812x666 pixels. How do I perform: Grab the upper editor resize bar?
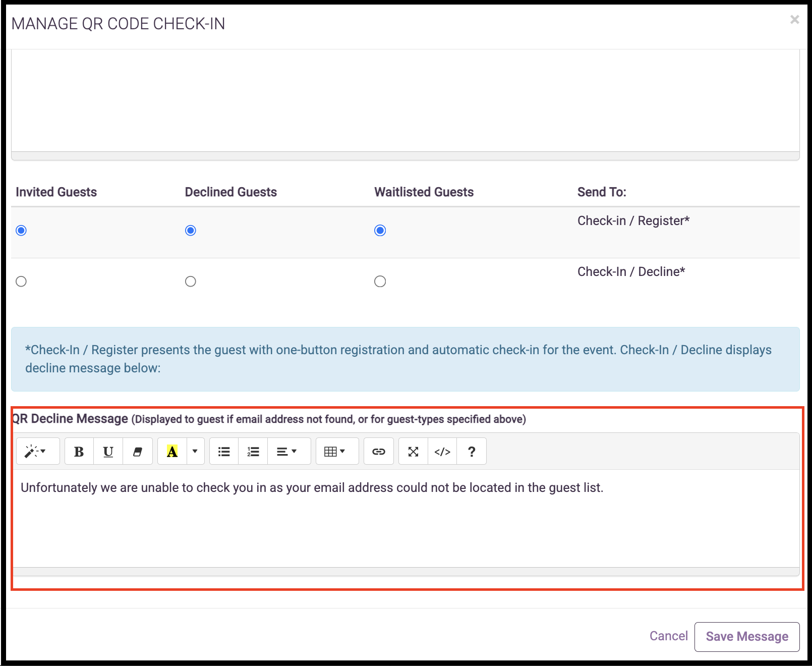coord(405,156)
